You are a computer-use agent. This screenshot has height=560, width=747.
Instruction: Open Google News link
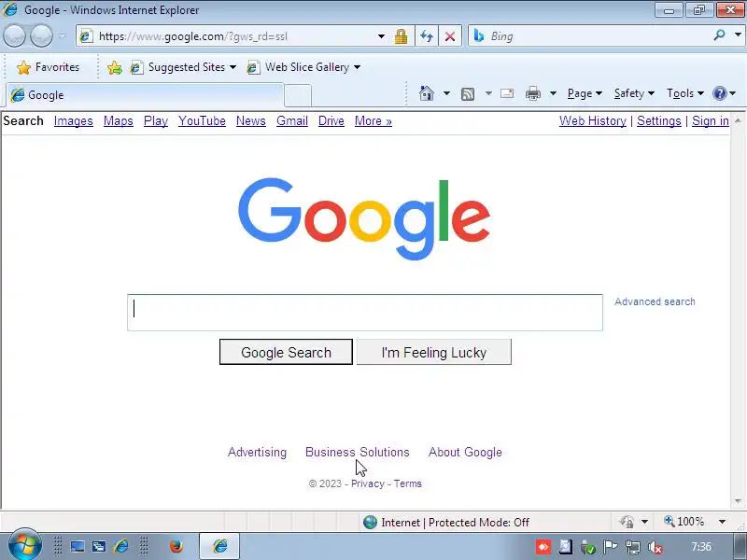250,121
